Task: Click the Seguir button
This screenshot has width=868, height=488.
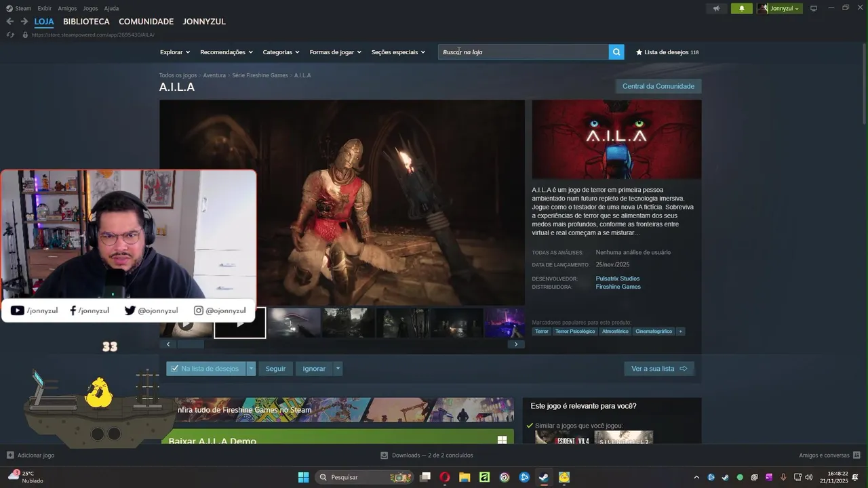Action: [x=275, y=369]
